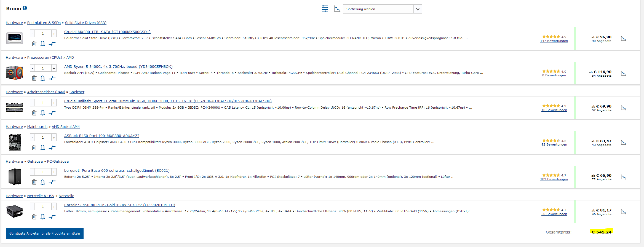Show price chart for Corsair SF450 row
The image size is (644, 247).
[623, 212]
